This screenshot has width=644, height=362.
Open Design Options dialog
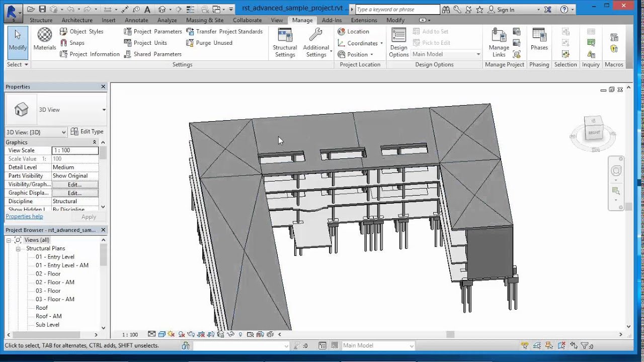[398, 43]
